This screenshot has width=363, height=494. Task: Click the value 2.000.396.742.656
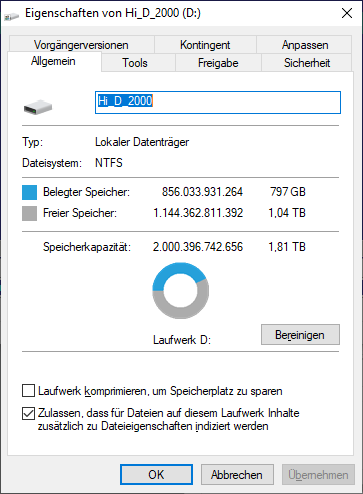coord(198,247)
